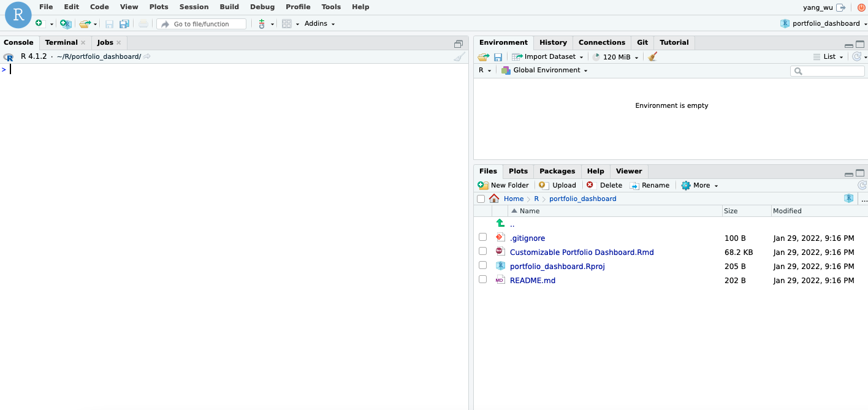Image resolution: width=868 pixels, height=410 pixels.
Task: Click the Save workspace icon in Environment pane
Action: 498,57
